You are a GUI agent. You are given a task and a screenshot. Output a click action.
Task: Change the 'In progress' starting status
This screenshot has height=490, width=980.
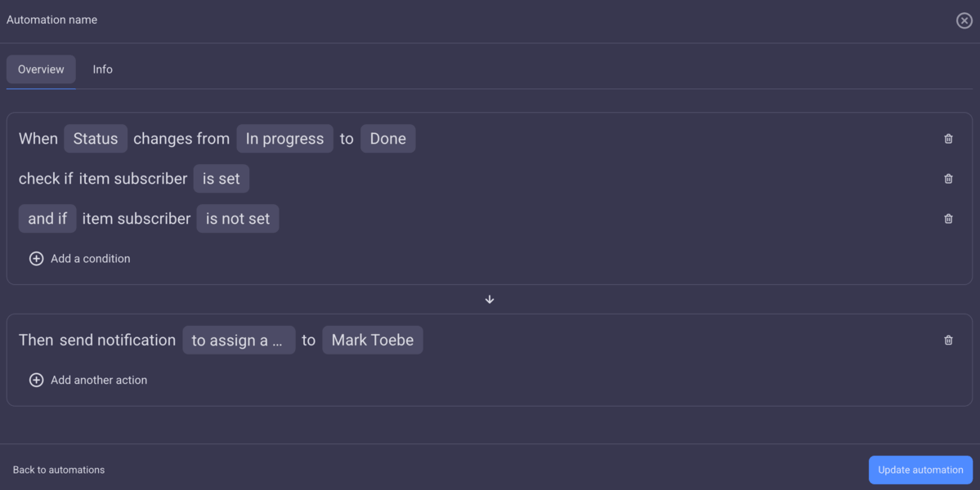(x=284, y=138)
